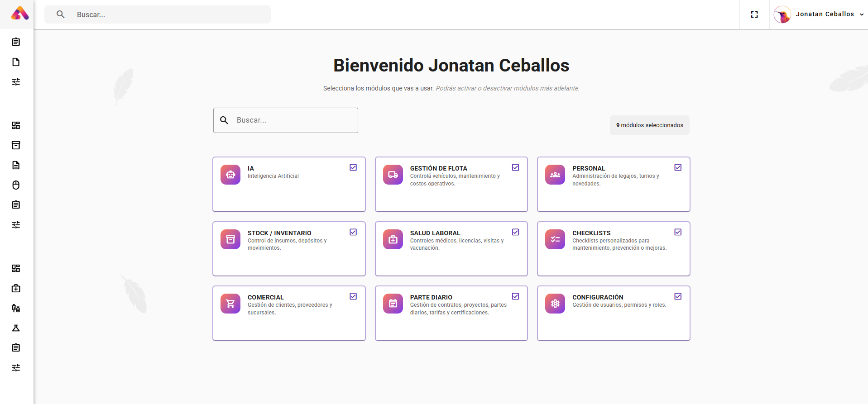
Task: Uncheck the Comercial module checkbox
Action: 353,296
